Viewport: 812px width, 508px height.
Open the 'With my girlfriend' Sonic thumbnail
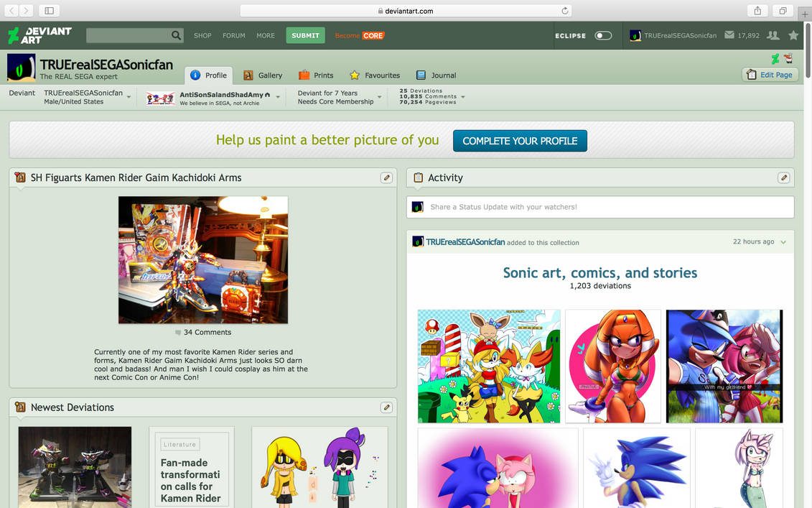(x=724, y=366)
